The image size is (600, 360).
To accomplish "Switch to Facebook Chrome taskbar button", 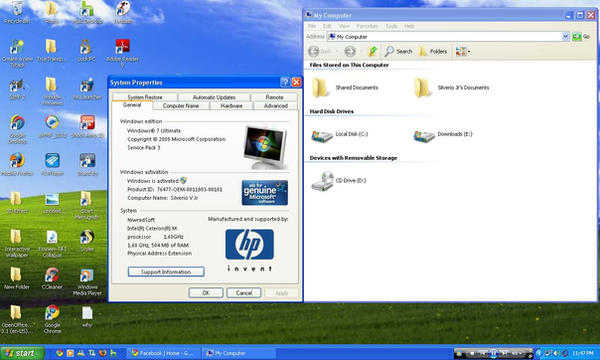I will (164, 353).
